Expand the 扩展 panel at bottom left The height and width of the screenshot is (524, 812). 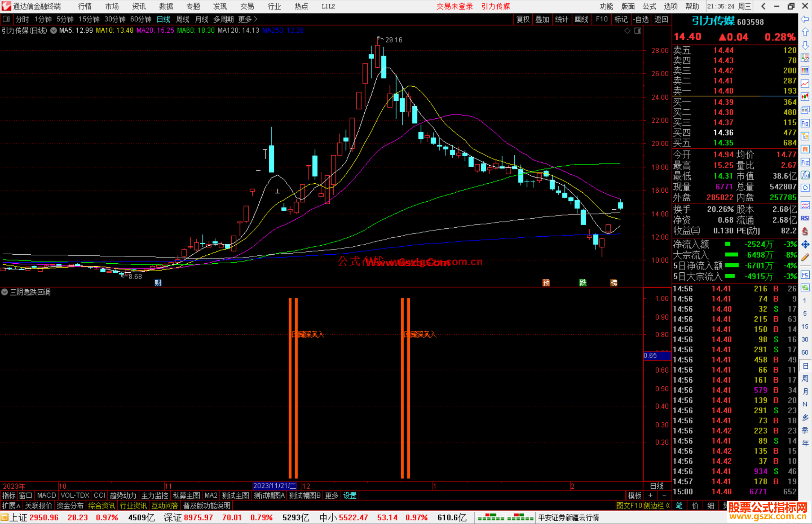point(11,506)
